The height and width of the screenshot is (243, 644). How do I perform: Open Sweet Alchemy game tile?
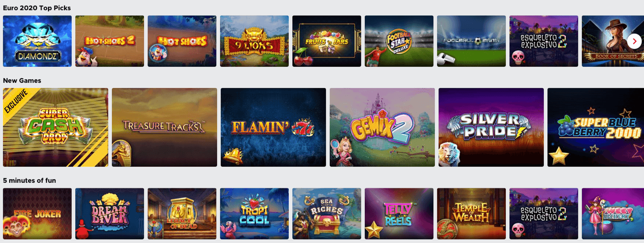(613, 214)
